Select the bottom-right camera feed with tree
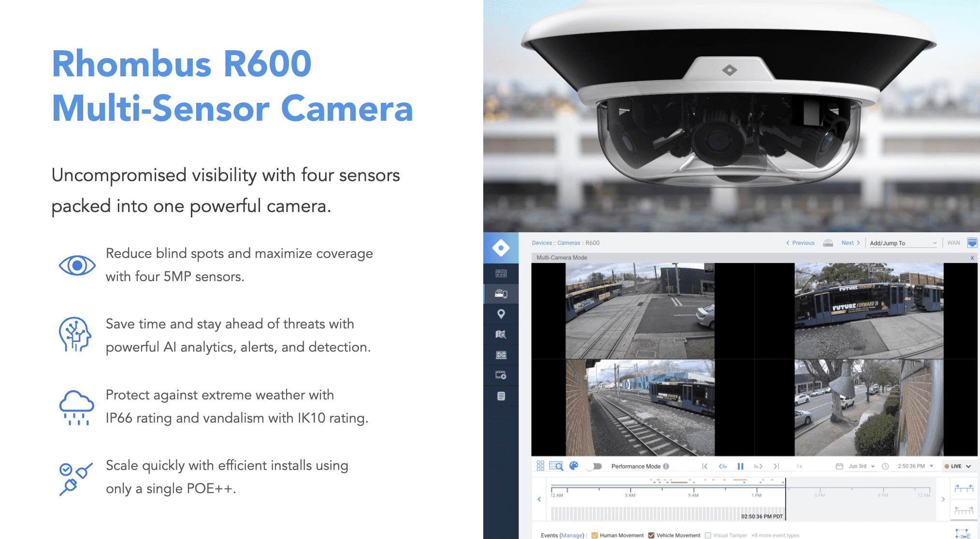The height and width of the screenshot is (539, 980). point(869,408)
